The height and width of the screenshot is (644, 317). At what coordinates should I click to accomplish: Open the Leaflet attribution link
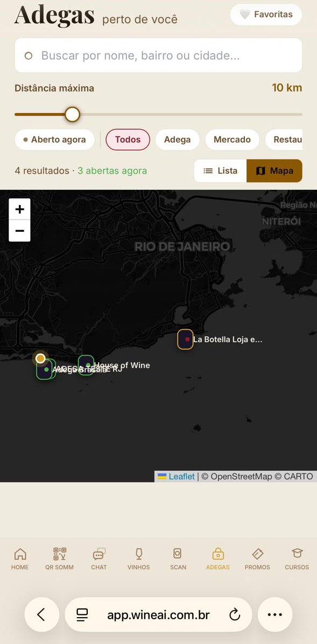(177, 477)
